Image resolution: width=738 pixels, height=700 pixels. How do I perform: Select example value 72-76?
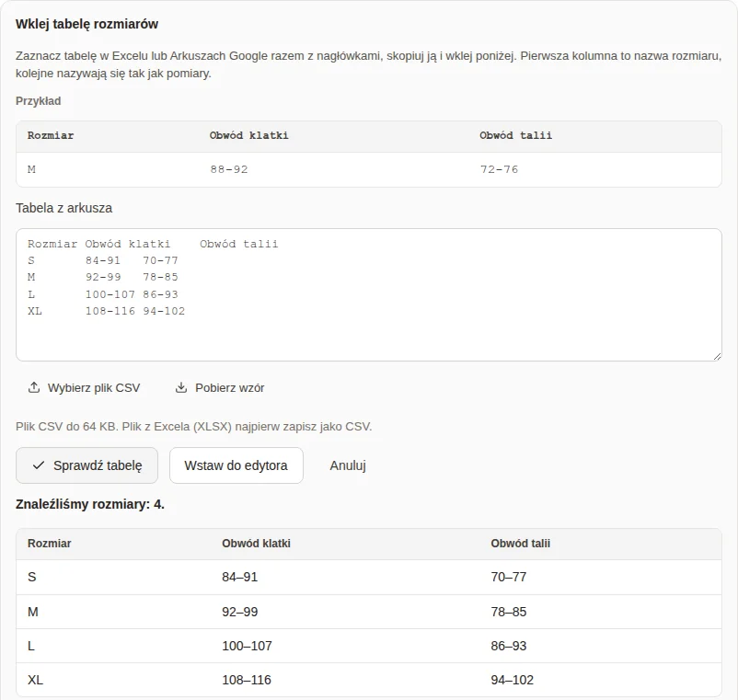(x=500, y=169)
